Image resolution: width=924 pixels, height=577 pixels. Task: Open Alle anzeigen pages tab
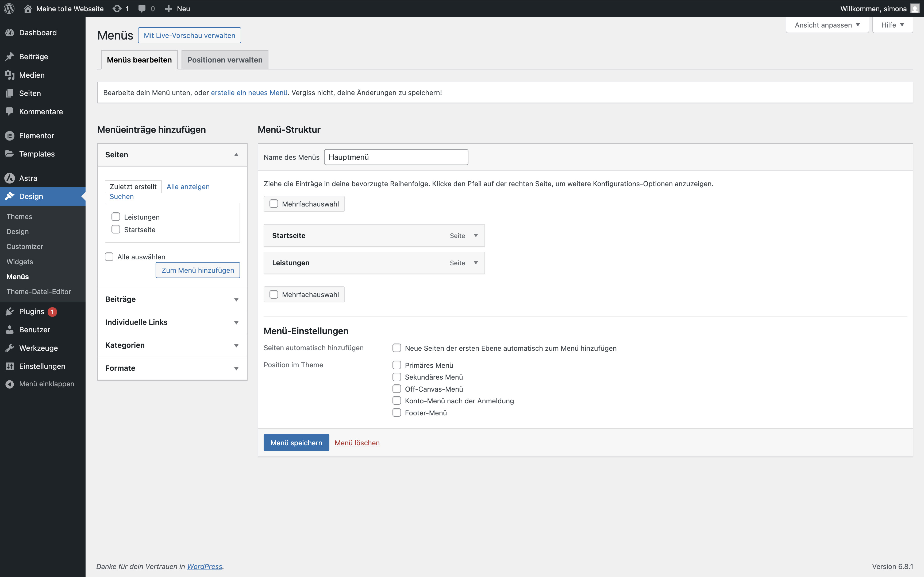click(x=188, y=187)
